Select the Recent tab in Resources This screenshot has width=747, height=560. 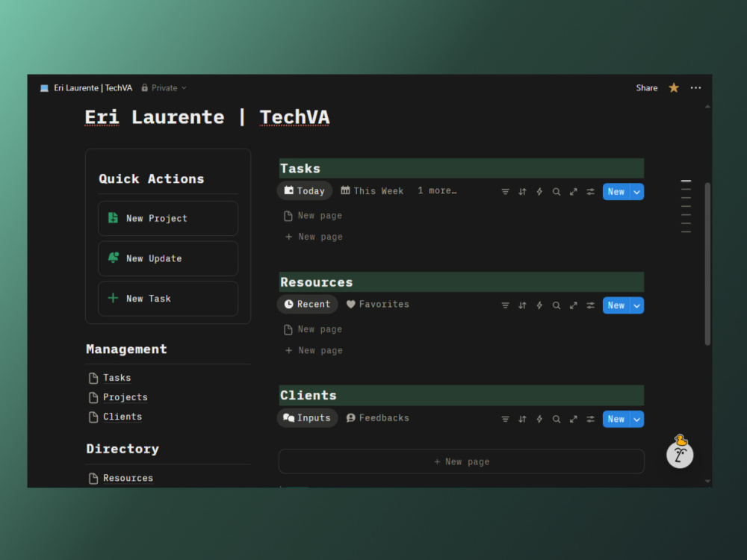tap(307, 305)
